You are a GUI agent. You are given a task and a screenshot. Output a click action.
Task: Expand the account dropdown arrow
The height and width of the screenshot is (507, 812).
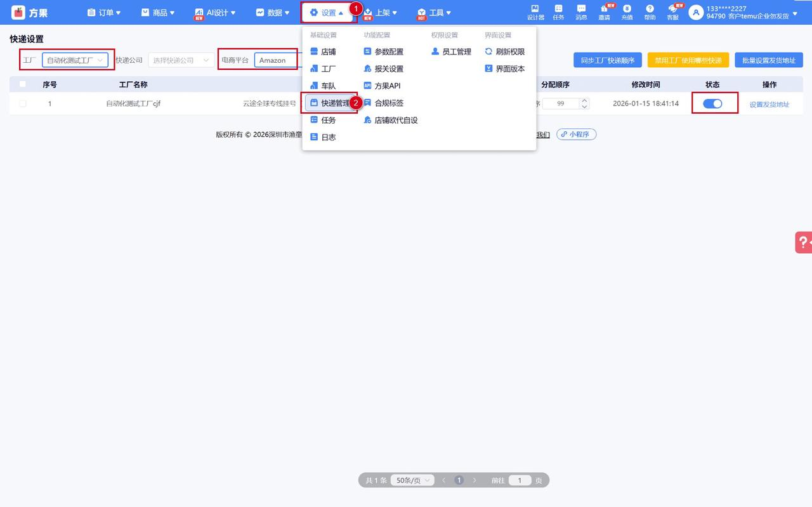pos(796,13)
